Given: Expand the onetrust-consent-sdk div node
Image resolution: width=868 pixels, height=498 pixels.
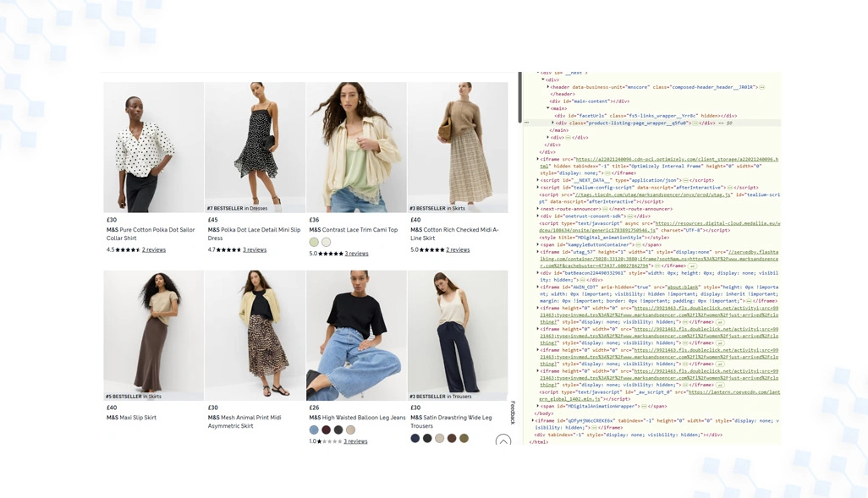Looking at the screenshot, I should point(537,216).
